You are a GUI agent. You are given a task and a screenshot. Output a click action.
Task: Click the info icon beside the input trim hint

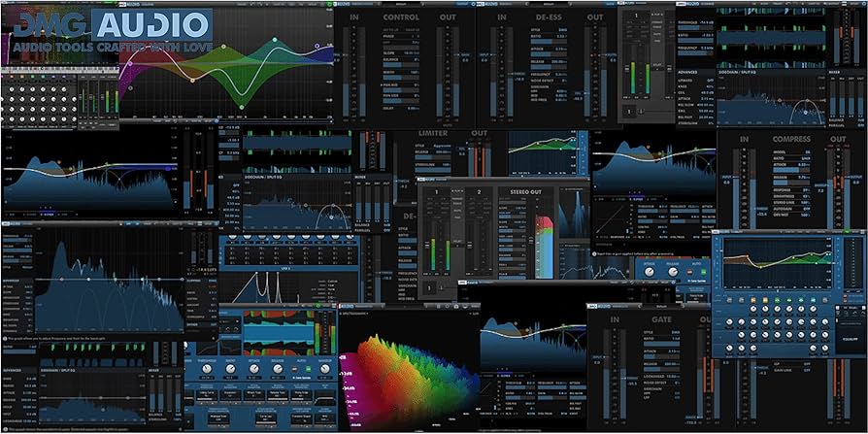click(x=594, y=254)
